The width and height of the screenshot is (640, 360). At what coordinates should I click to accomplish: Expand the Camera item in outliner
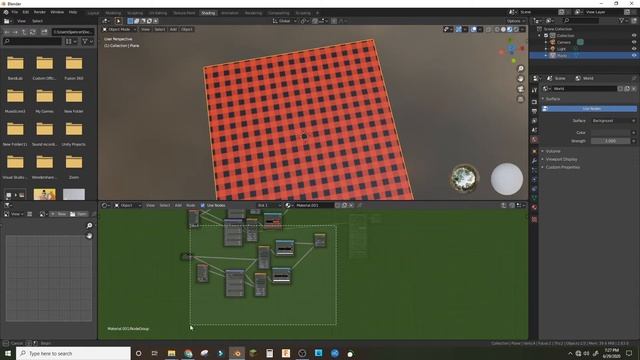(x=546, y=42)
